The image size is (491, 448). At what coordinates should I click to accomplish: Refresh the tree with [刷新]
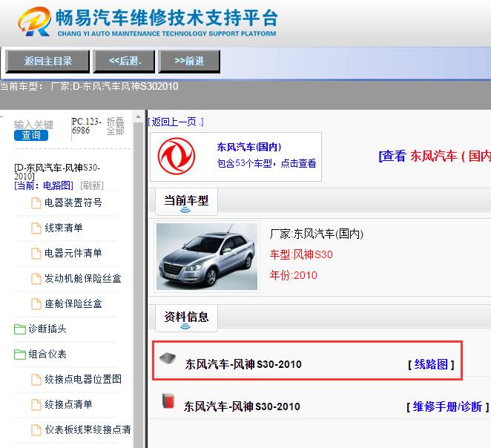pos(92,185)
